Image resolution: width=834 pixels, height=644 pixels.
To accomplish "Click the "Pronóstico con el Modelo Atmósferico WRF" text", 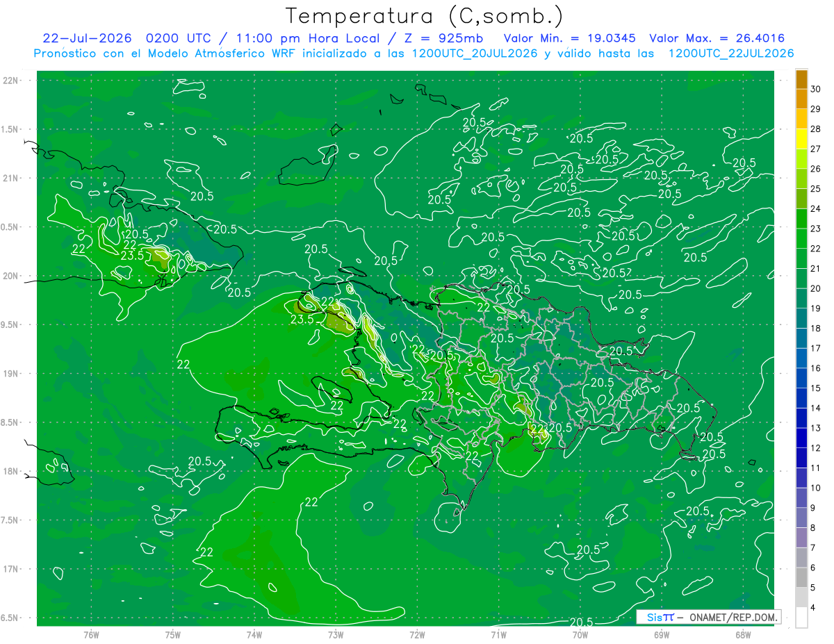I will tap(166, 53).
